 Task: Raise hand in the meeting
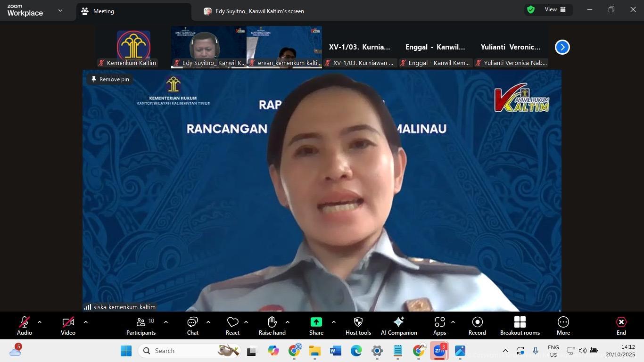pos(272,326)
